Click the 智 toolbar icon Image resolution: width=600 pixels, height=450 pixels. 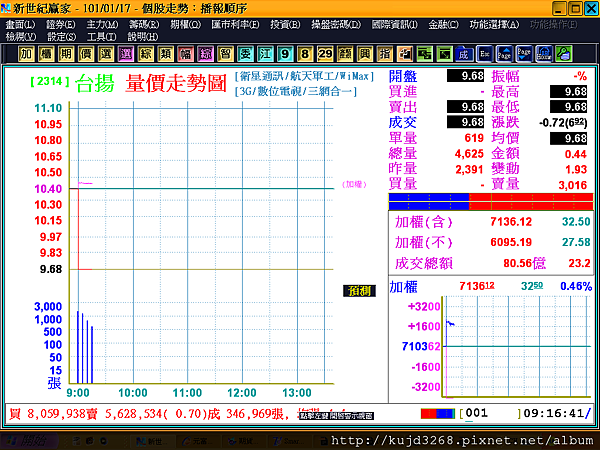pos(225,54)
